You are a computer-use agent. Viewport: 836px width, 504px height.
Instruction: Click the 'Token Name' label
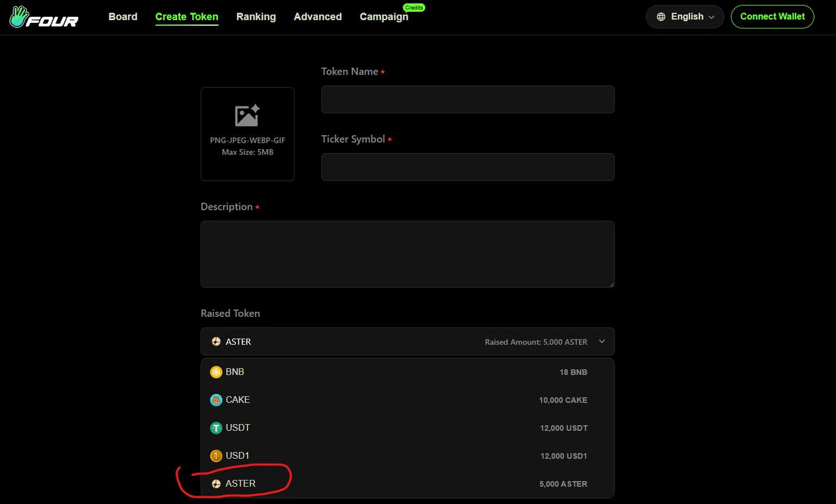pyautogui.click(x=350, y=72)
